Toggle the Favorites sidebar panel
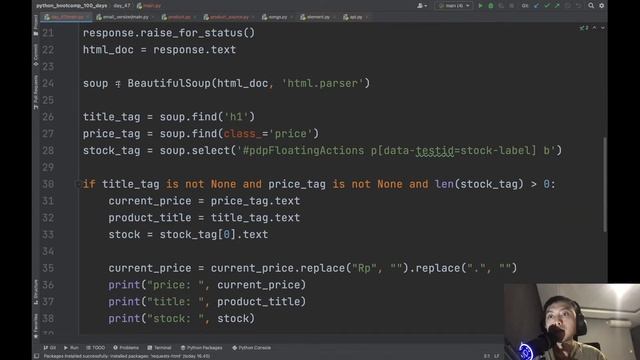The image size is (640, 360). (36, 325)
